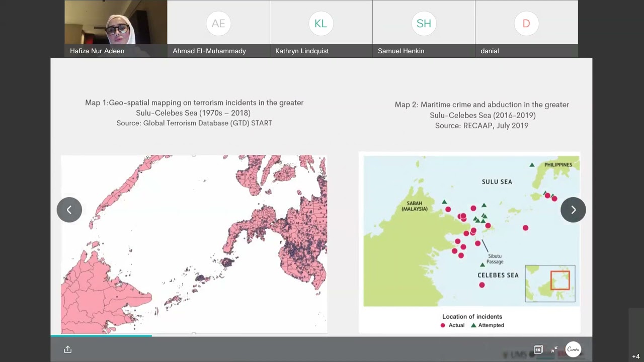Click the 'SULU SEA' label
Screen dimensions: 644x362
497,182
